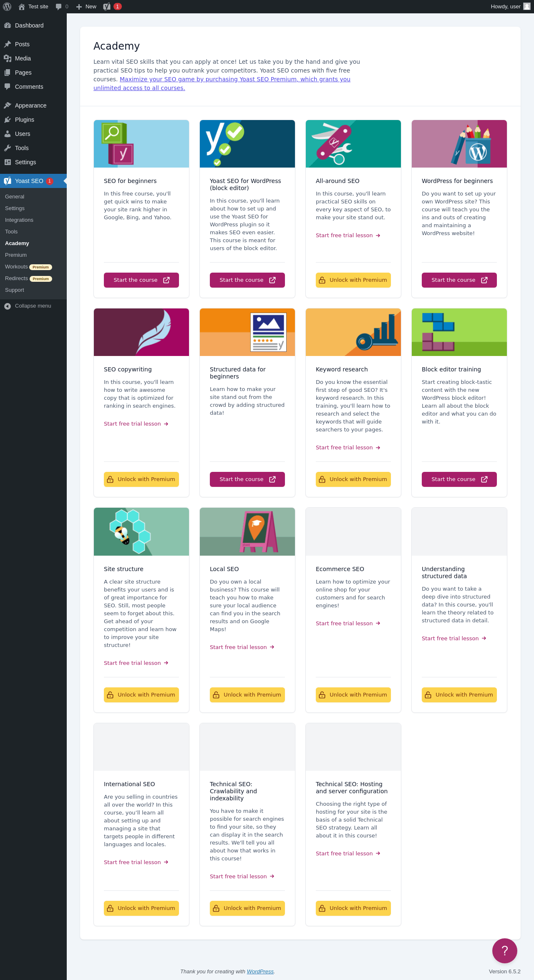Start Site structure free trial lesson
The image size is (534, 980).
pos(136,663)
